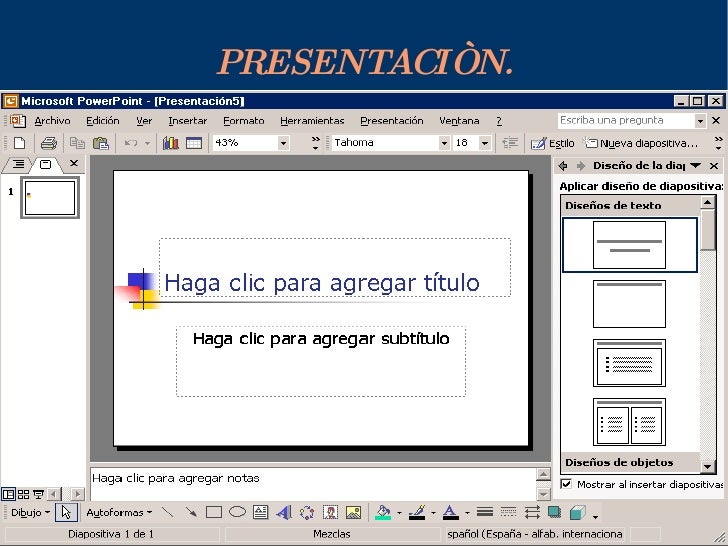Open the Tahoma font dropdown
This screenshot has width=728, height=546.
(444, 143)
